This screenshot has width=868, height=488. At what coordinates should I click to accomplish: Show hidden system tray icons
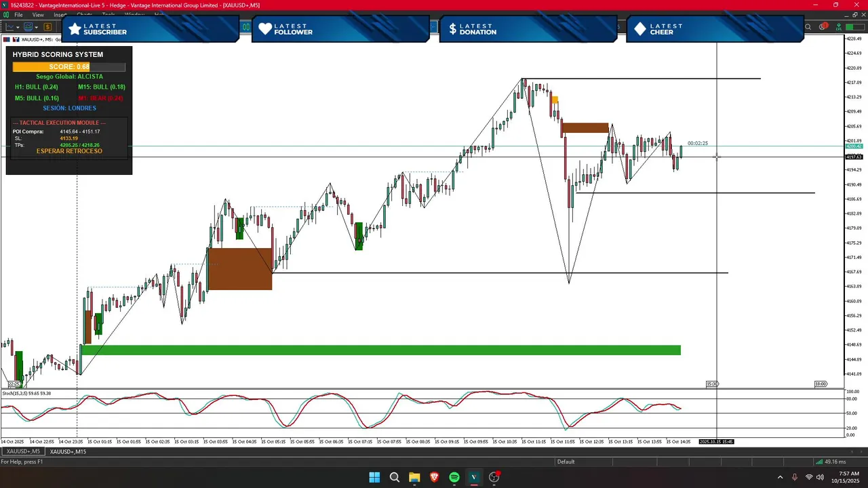[x=780, y=477]
